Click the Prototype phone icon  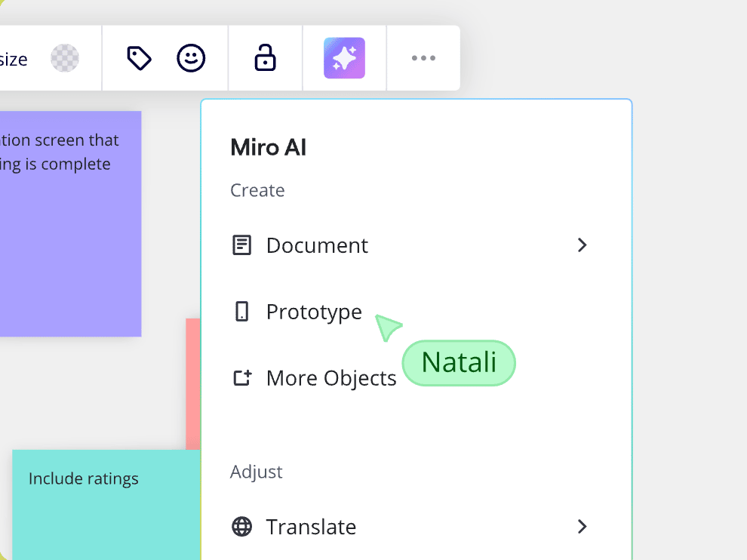[x=242, y=312]
